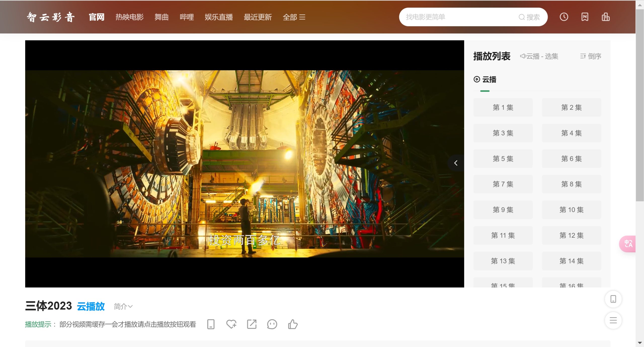Click the 智云影音 site logo

(x=51, y=17)
